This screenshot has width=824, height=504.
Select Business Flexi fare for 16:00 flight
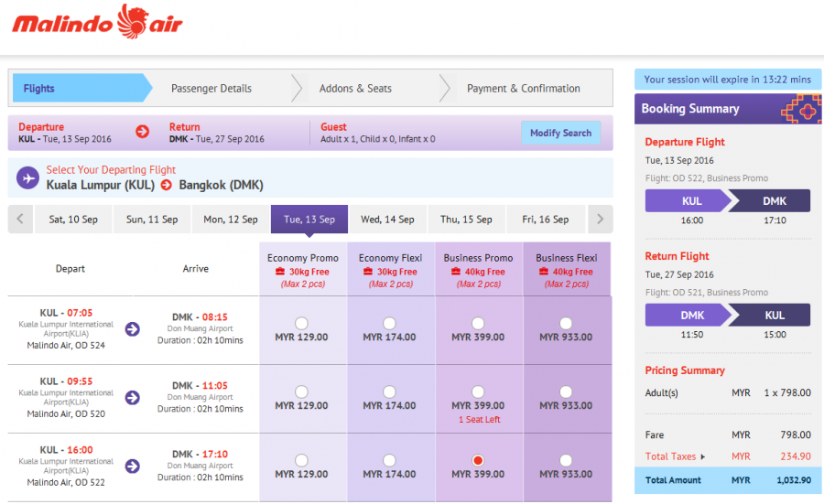point(566,461)
